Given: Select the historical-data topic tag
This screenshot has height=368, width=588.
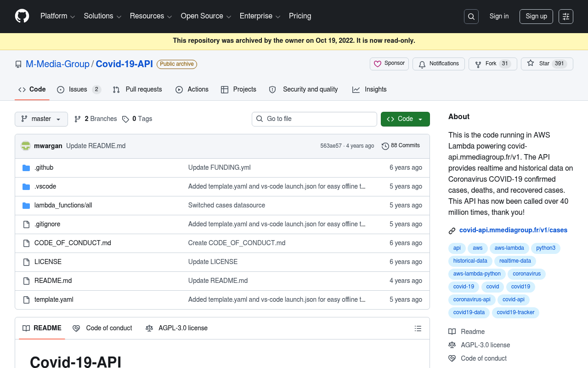Looking at the screenshot, I should 470,261.
